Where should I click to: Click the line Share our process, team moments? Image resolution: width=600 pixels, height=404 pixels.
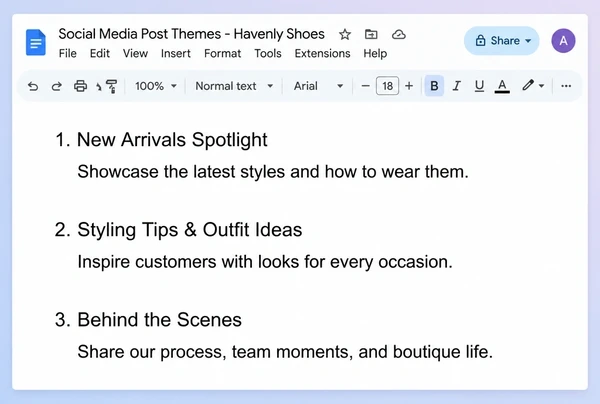tap(285, 352)
